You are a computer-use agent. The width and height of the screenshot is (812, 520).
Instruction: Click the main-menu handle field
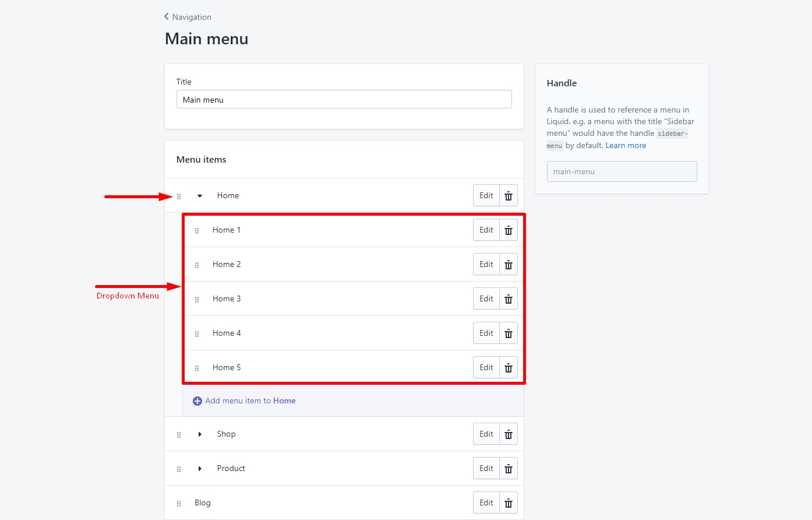pos(622,171)
